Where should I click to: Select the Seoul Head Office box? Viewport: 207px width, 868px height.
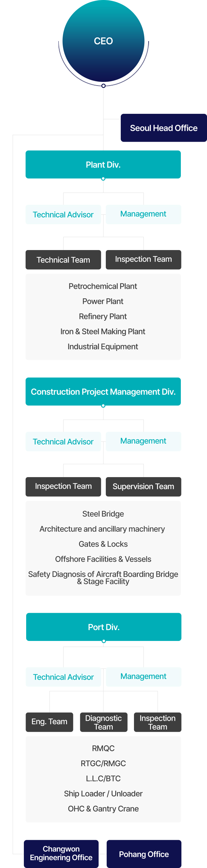[x=164, y=128]
